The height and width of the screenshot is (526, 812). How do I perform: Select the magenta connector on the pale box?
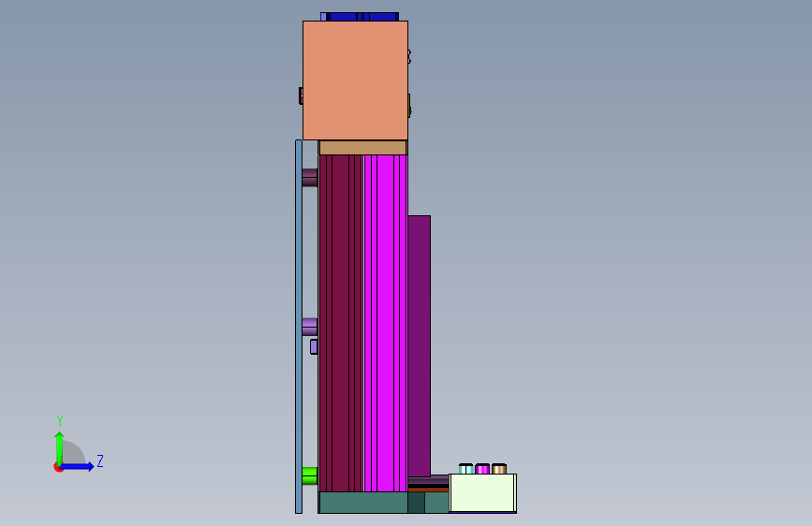click(482, 469)
